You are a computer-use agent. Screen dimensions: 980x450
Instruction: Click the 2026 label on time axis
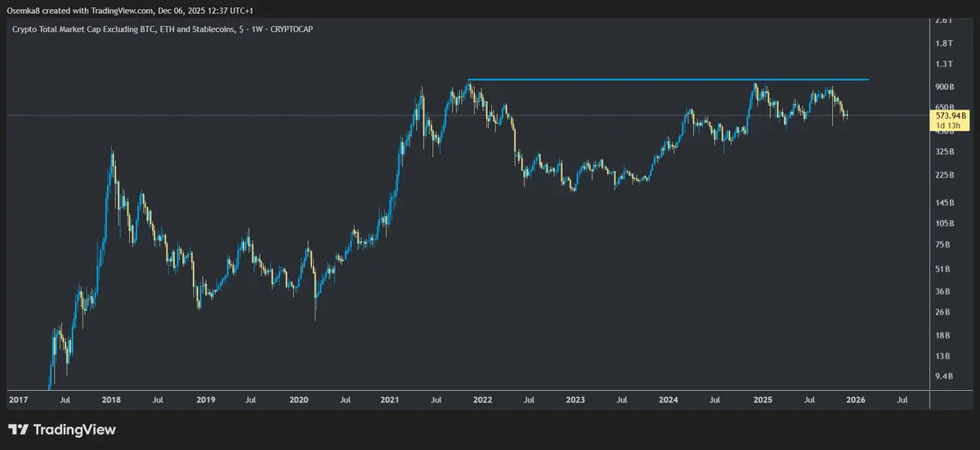point(855,399)
